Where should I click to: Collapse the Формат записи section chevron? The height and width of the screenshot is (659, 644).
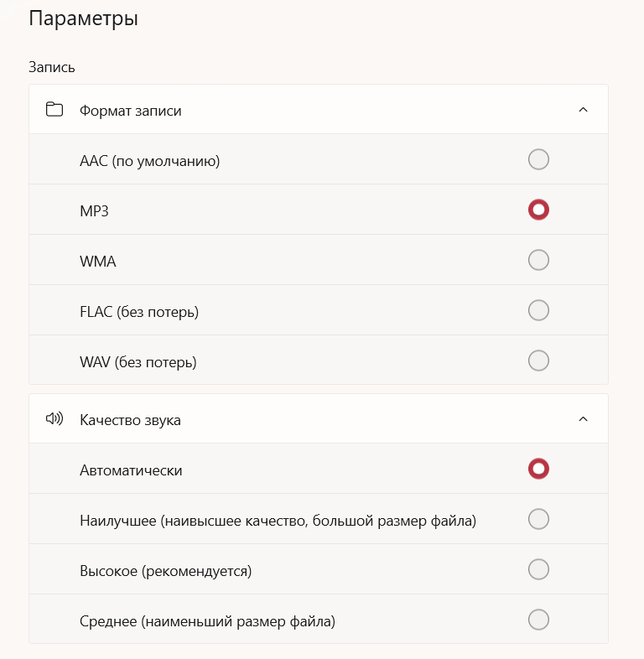pyautogui.click(x=584, y=110)
